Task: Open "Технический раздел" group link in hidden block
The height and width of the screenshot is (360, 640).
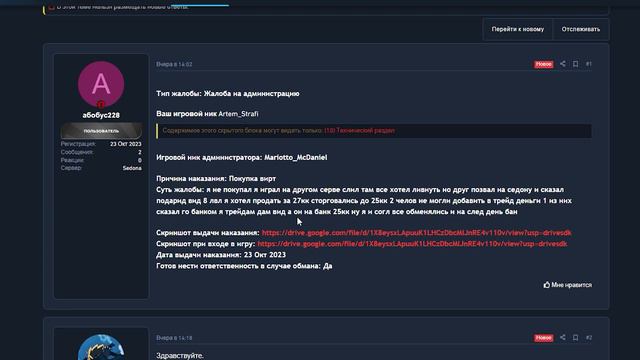Action: click(360, 131)
